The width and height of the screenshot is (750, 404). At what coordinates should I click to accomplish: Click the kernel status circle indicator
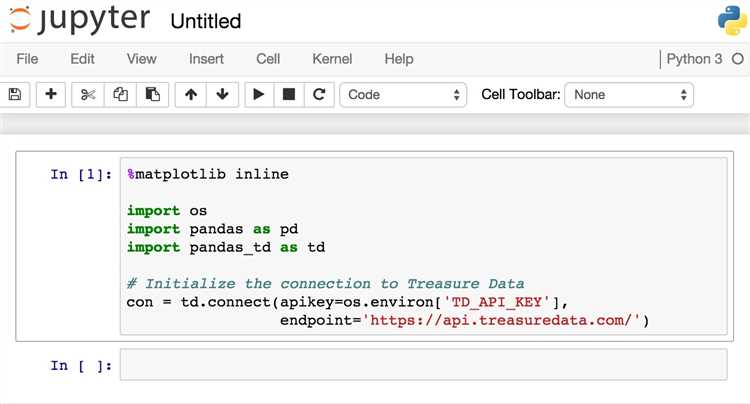[x=738, y=59]
